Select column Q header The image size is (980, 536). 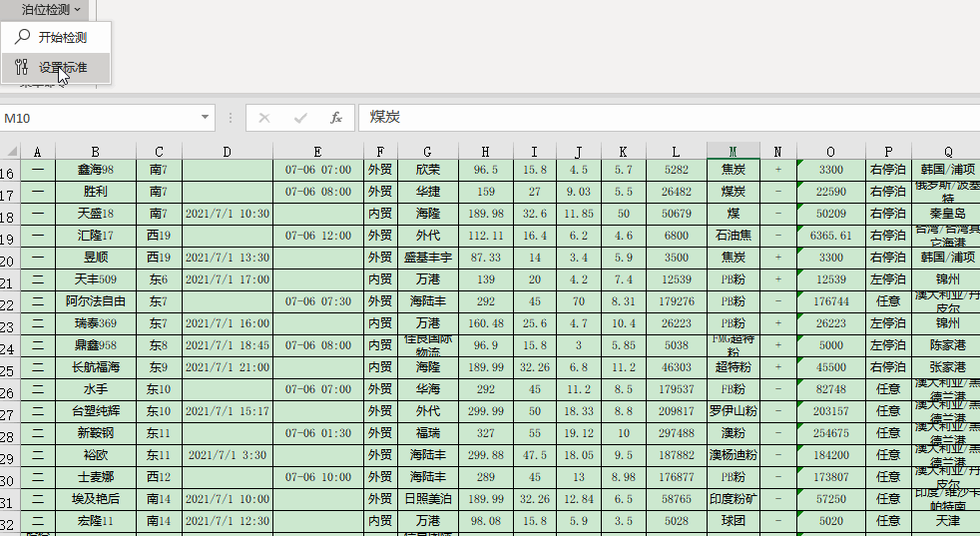click(x=948, y=152)
